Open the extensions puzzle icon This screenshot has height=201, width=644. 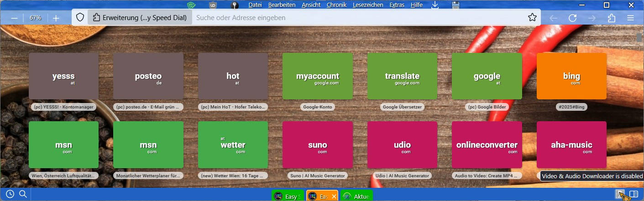pos(612,18)
